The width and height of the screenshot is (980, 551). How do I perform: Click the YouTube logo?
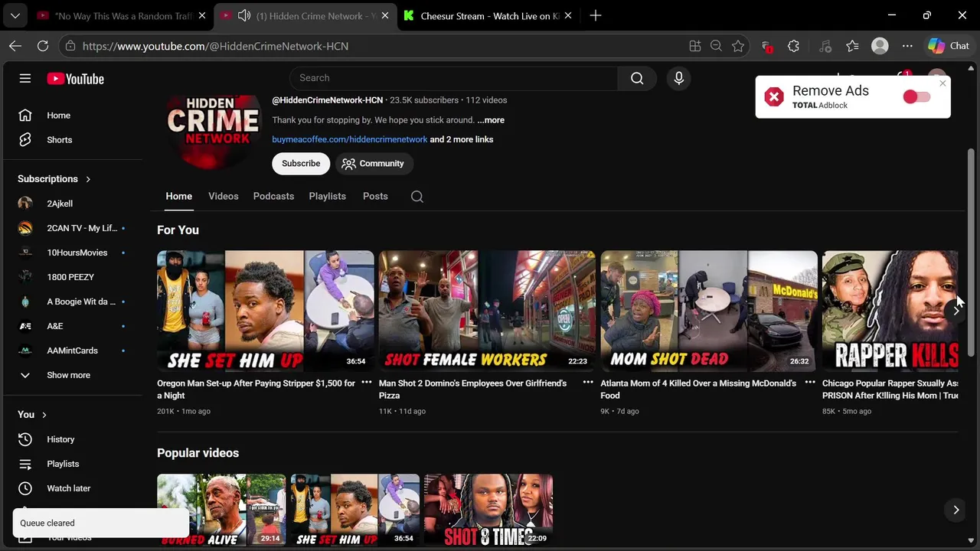(75, 79)
